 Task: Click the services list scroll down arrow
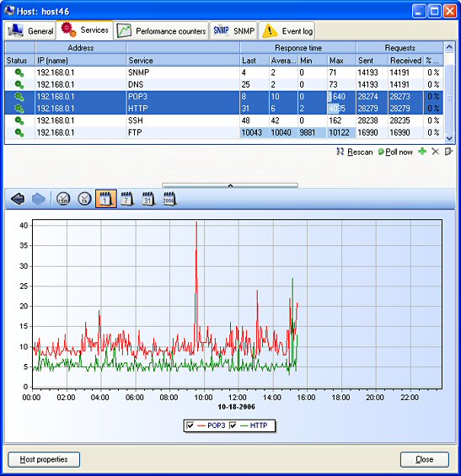coord(449,138)
